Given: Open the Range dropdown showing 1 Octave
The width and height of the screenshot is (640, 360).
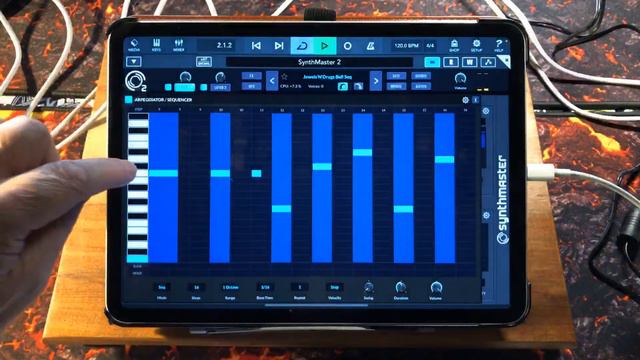Looking at the screenshot, I should click(x=231, y=287).
